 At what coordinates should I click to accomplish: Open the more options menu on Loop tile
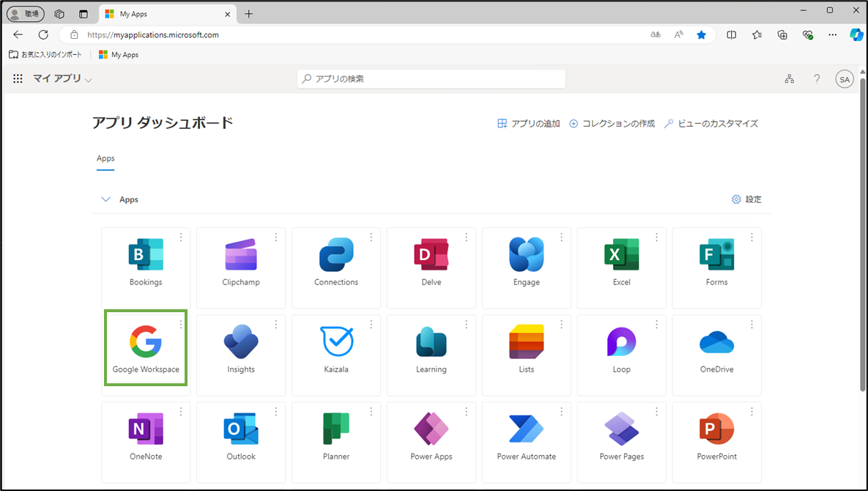tap(656, 325)
